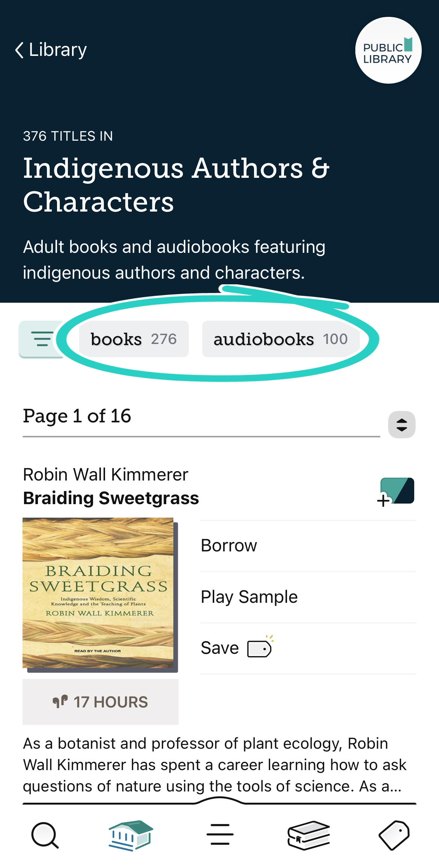439x868 pixels.
Task: Expand the bottom navigation bar handle
Action: tap(220, 801)
